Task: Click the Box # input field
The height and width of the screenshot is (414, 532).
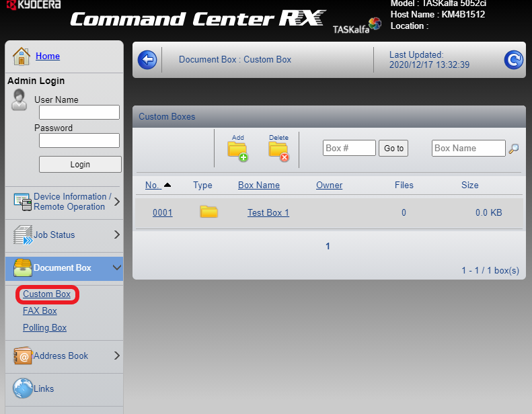Action: coord(349,148)
